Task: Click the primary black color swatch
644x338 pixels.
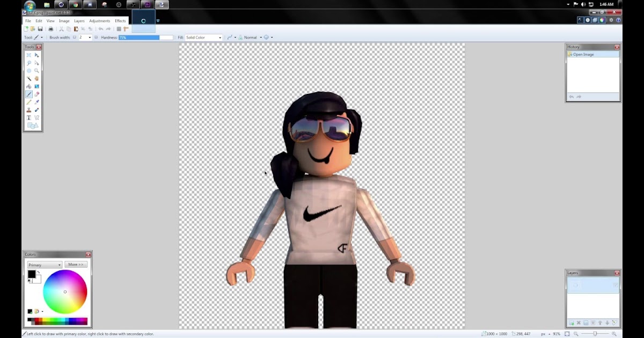Action: (x=32, y=274)
